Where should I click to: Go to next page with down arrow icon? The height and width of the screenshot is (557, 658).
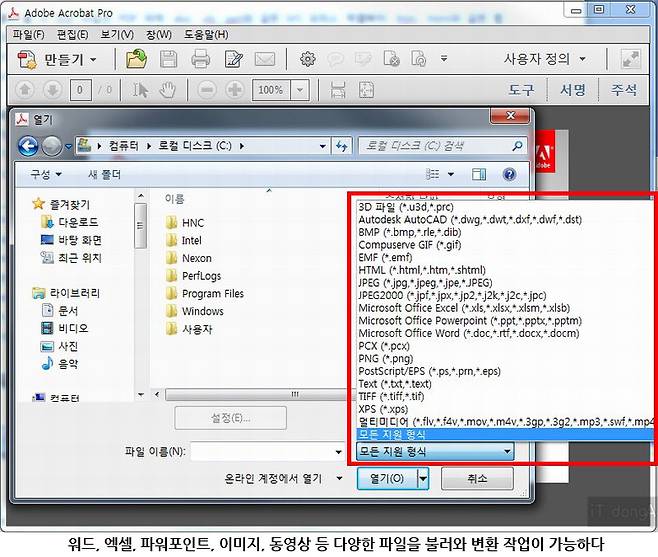52,89
